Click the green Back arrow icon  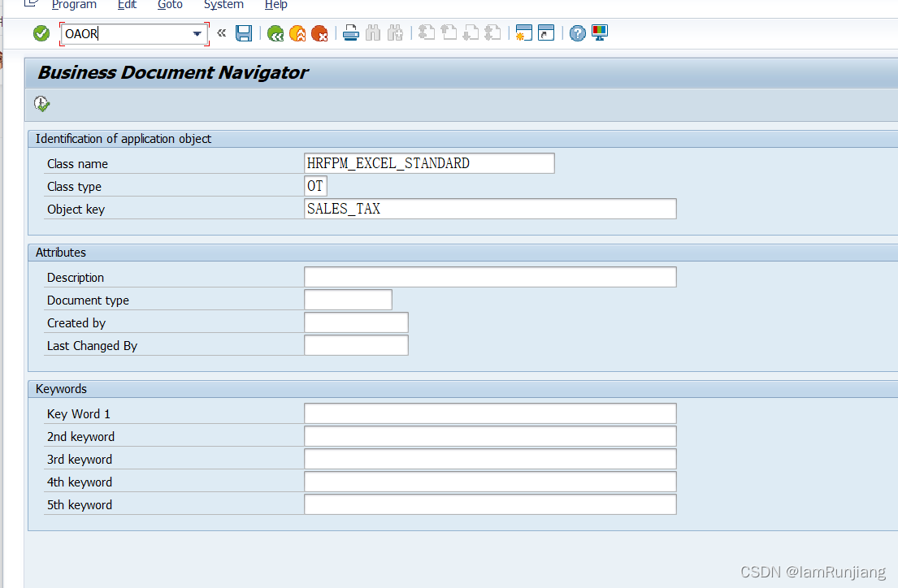[x=275, y=34]
